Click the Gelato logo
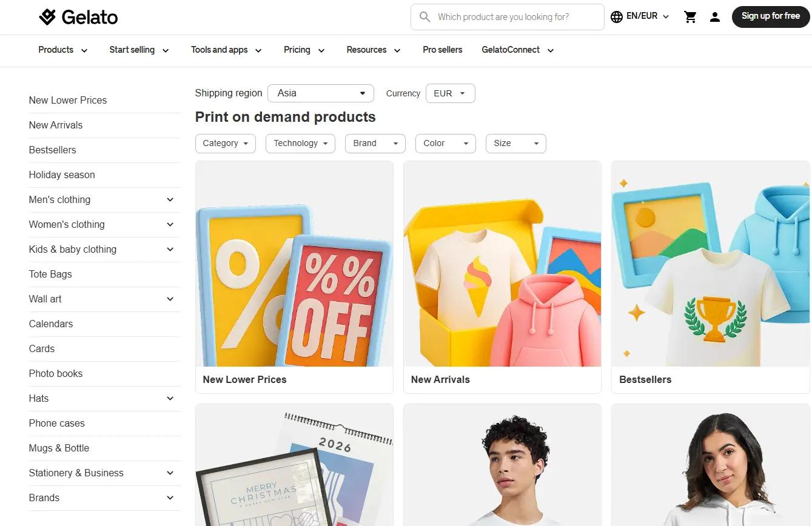812x526 pixels. click(78, 17)
